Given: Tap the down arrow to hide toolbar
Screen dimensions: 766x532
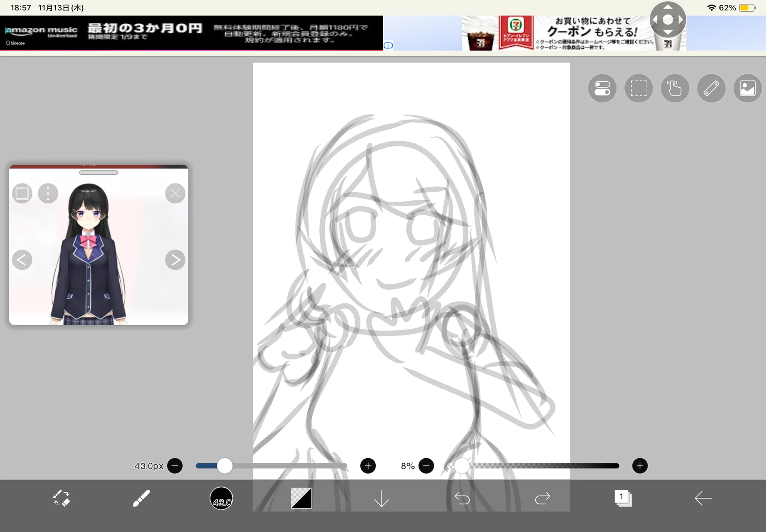Looking at the screenshot, I should pyautogui.click(x=381, y=499).
